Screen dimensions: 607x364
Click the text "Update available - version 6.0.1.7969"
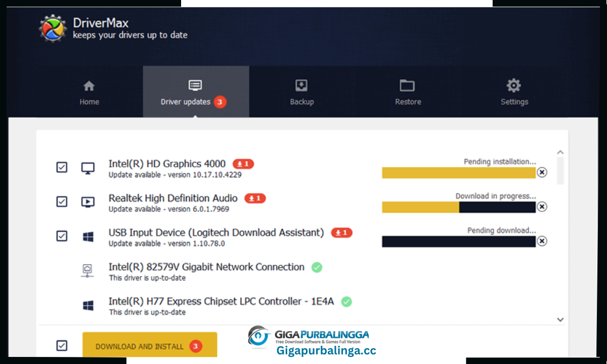point(169,209)
